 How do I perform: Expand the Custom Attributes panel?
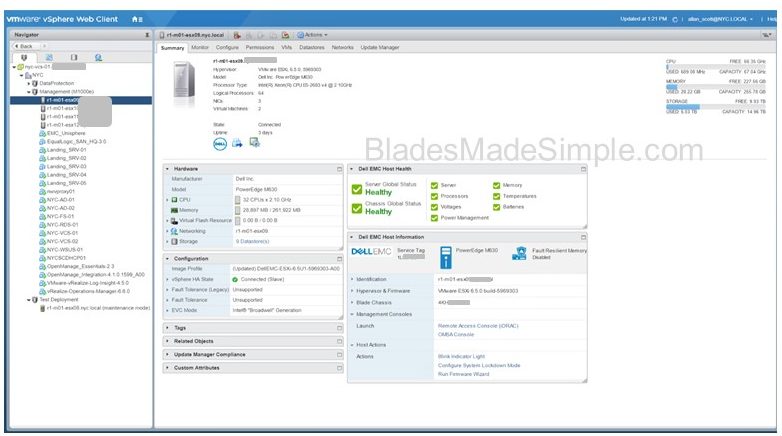(168, 368)
